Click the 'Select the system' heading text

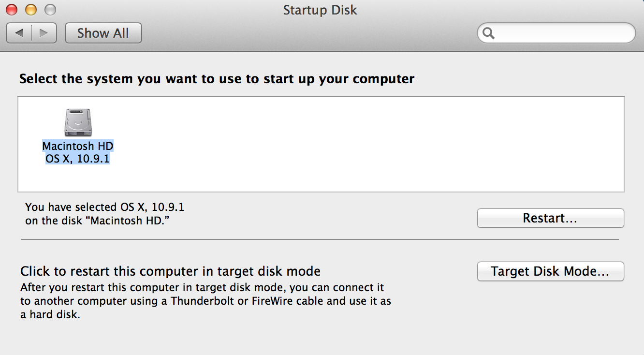[x=217, y=79]
